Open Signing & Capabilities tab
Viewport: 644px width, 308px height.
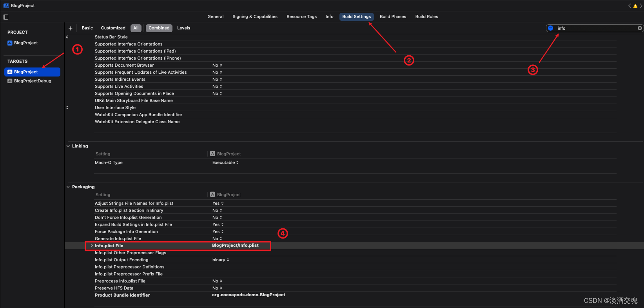point(255,16)
